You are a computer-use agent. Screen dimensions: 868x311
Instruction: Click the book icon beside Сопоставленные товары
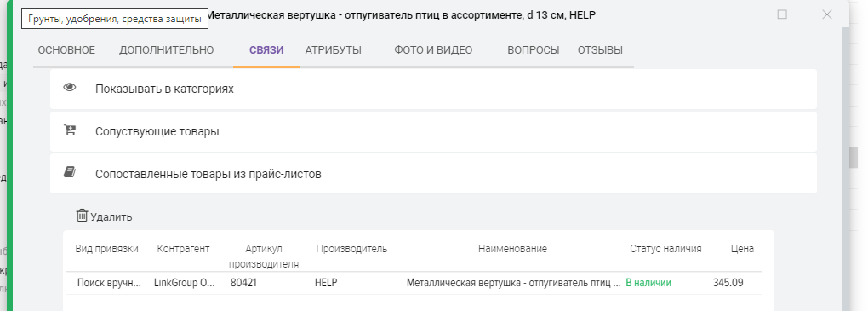[x=69, y=172]
